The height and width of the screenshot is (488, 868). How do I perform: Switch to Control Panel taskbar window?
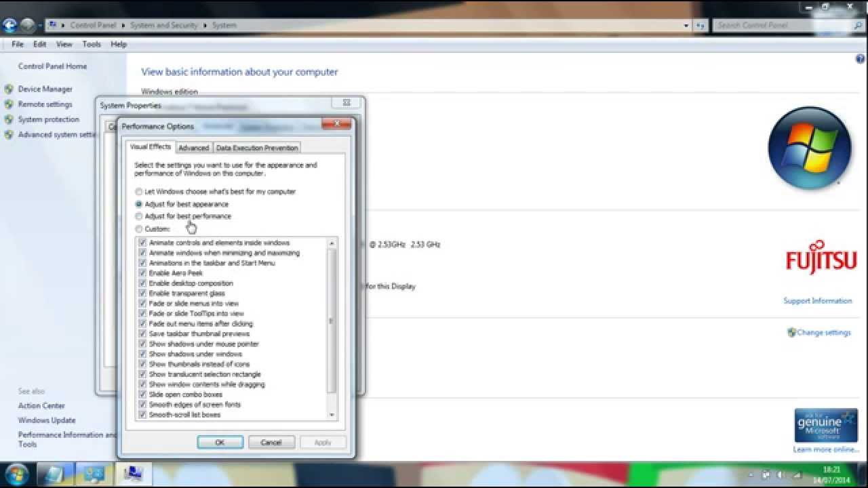pyautogui.click(x=133, y=473)
